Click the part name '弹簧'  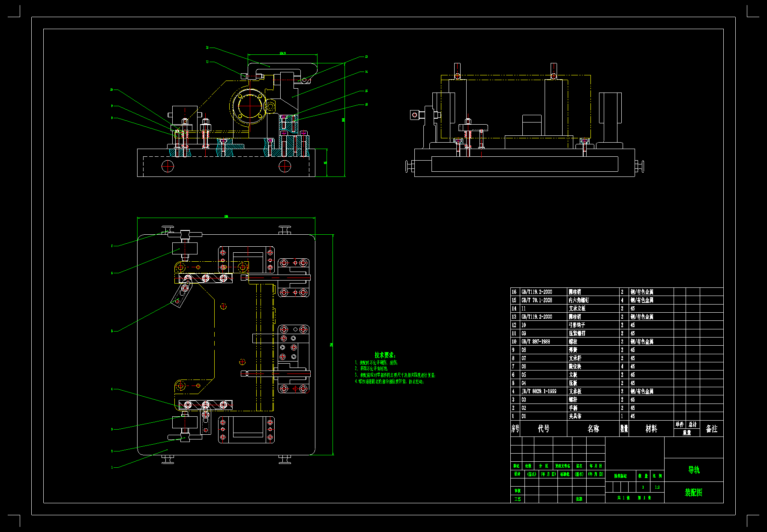coord(573,350)
